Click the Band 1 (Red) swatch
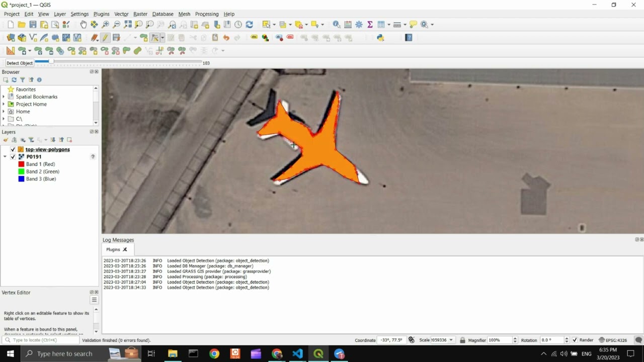 (21, 164)
